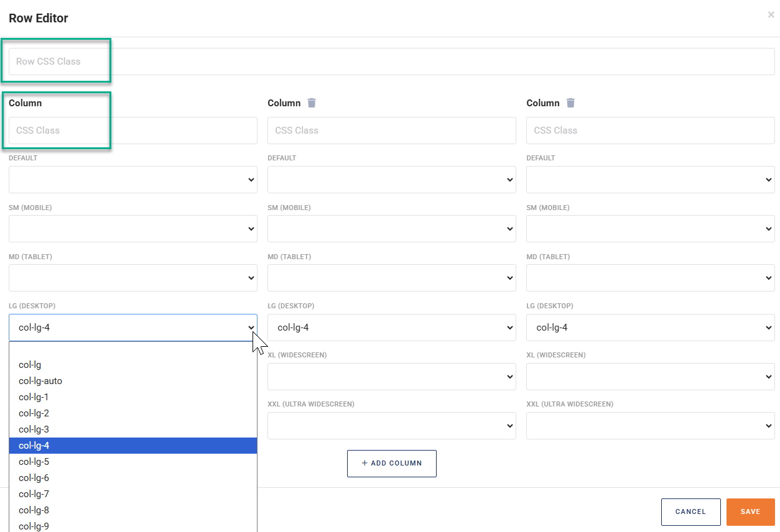The height and width of the screenshot is (532, 780).
Task: Expand the second column's XL (Widescreen) dropdown
Action: coord(391,377)
